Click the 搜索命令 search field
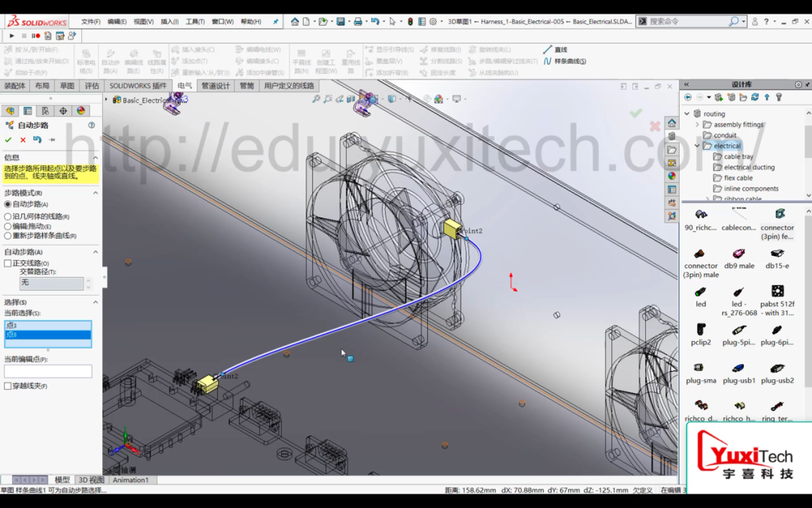812x508 pixels. [689, 21]
